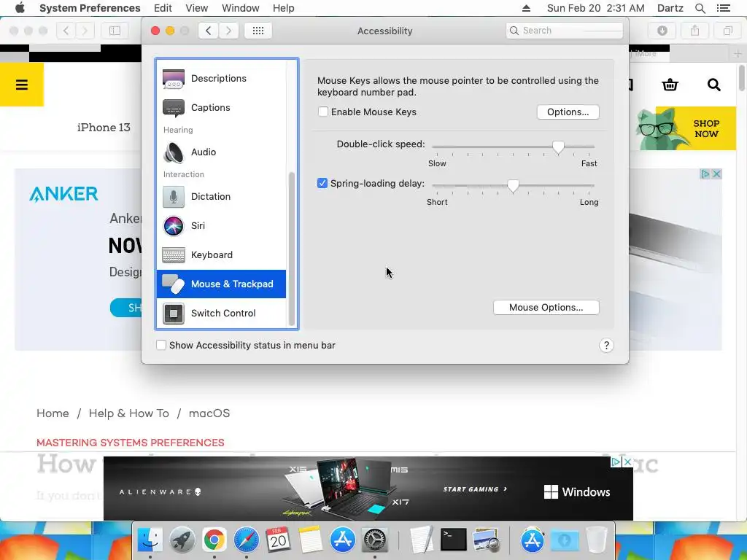
Task: Open the Siri accessibility settings
Action: (x=221, y=226)
